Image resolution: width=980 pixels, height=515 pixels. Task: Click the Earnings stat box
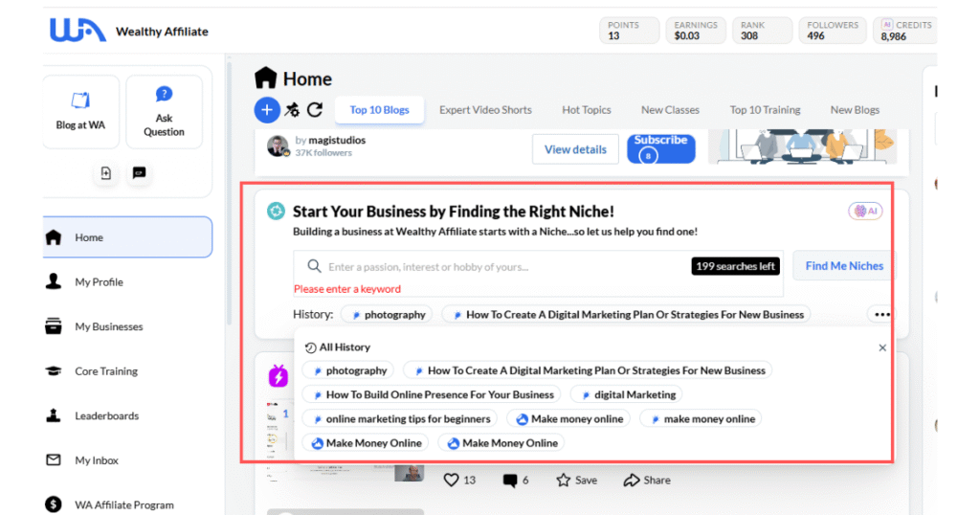(696, 30)
